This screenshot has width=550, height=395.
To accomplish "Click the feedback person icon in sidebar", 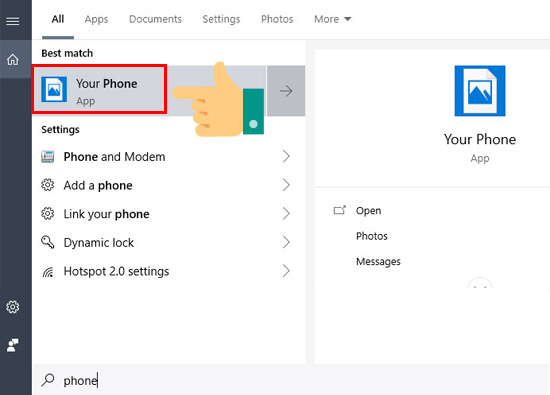I will point(13,345).
